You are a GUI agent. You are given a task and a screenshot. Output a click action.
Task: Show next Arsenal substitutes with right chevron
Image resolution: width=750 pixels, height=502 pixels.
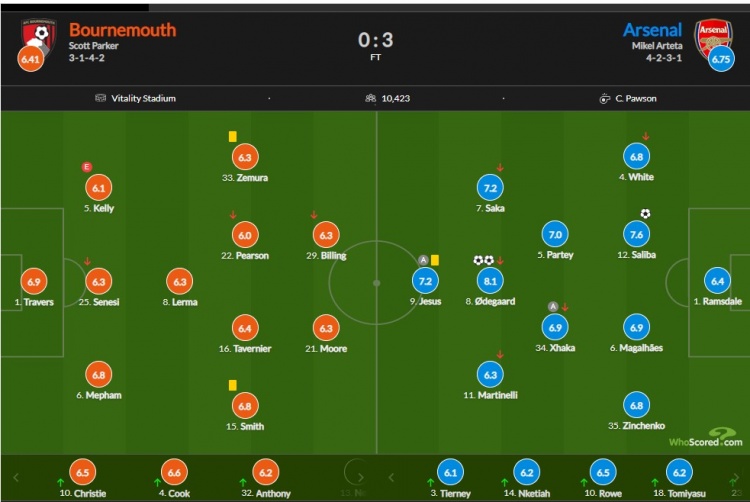735,477
